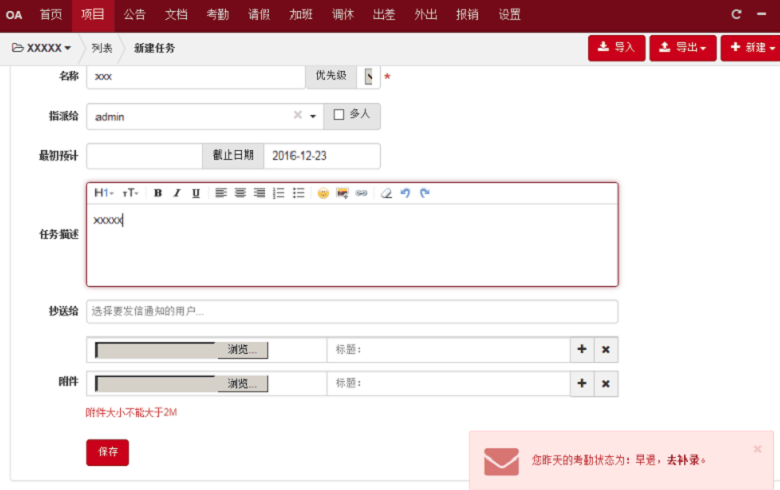Image resolution: width=780 pixels, height=490 pixels.
Task: Insert an emoticon in task description
Action: [x=323, y=193]
